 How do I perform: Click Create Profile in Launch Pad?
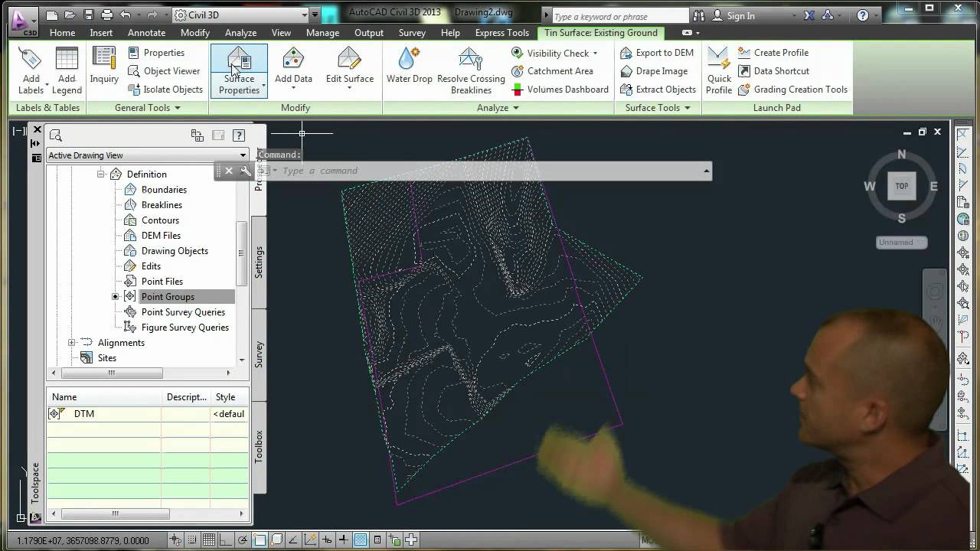point(773,53)
